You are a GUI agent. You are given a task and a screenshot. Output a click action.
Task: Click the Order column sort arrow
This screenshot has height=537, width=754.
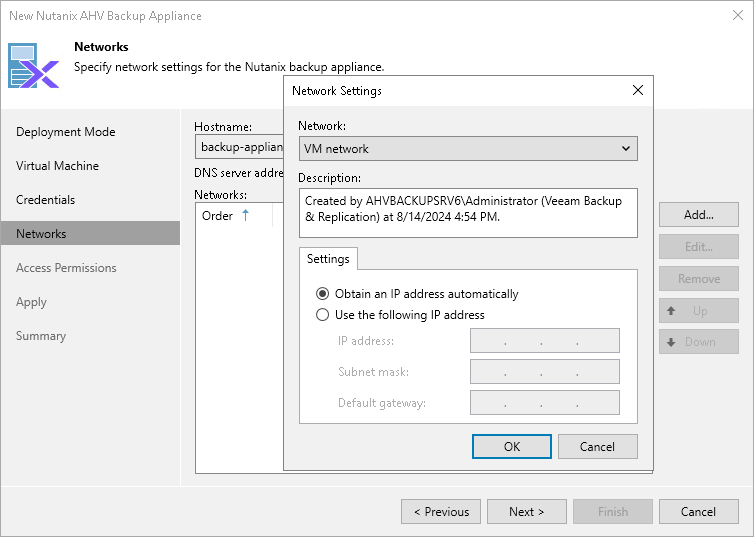pos(246,215)
